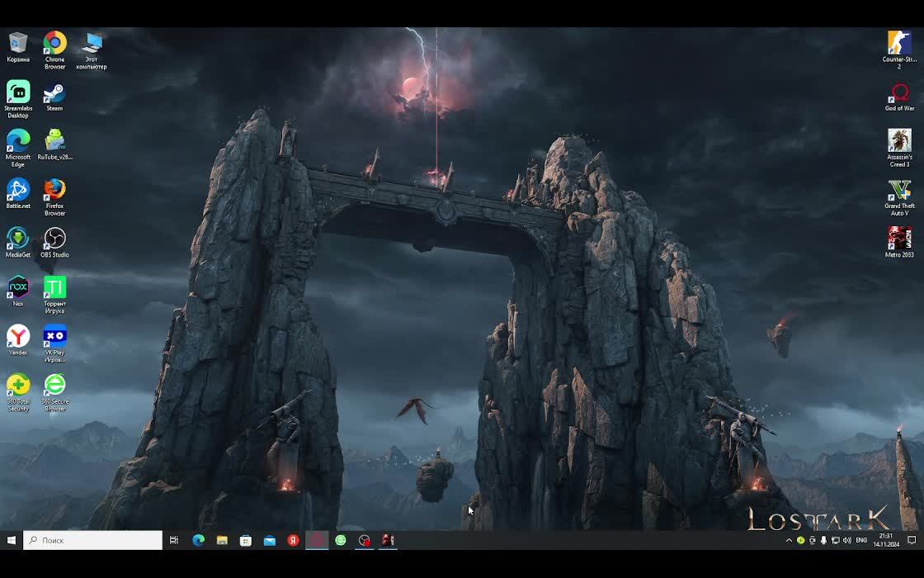The height and width of the screenshot is (578, 924).
Task: Select the Grand Theft Auto V icon
Action: (899, 197)
